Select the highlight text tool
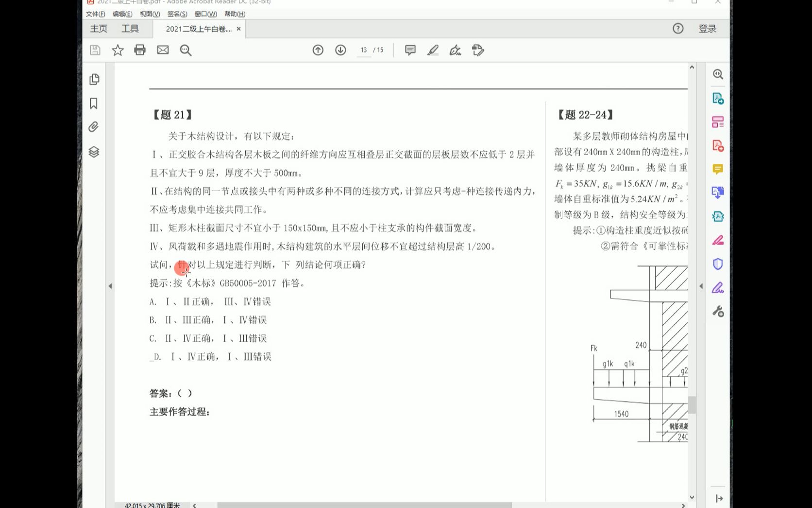This screenshot has height=508, width=812. click(433, 50)
